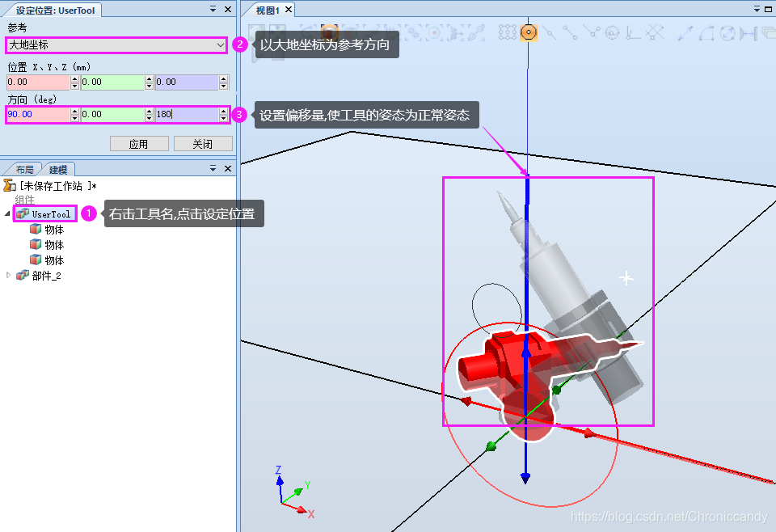Click the orientation Y field (green)
The image size is (776, 532).
[113, 114]
